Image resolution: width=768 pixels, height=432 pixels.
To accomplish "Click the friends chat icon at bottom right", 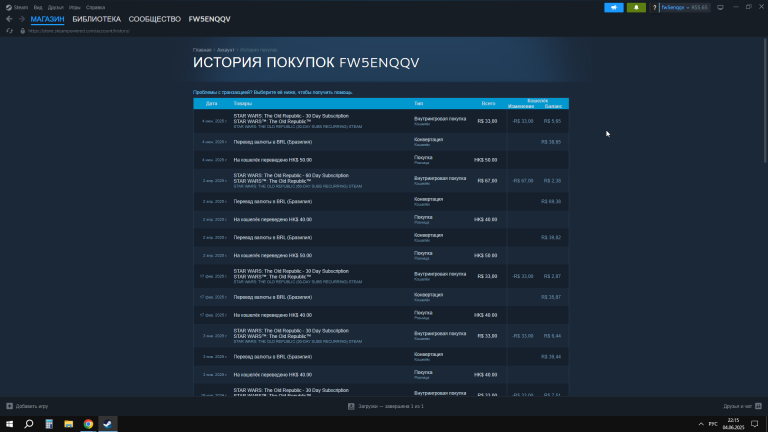I will [x=758, y=406].
